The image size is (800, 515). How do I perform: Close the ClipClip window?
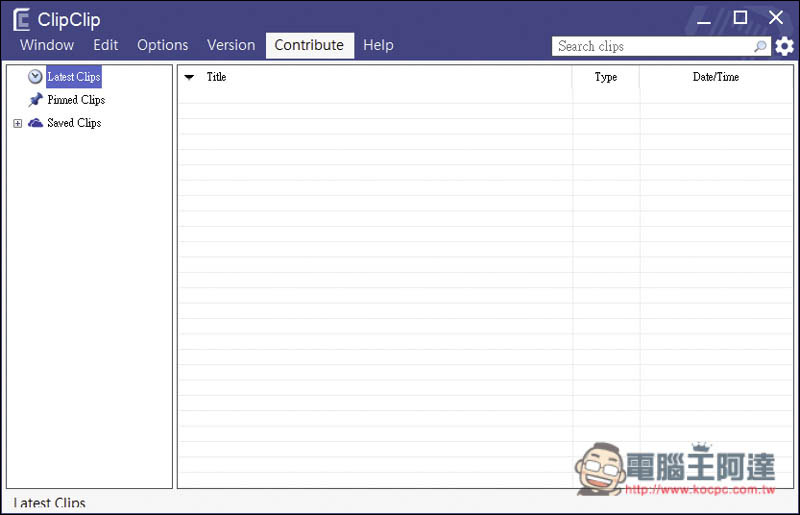point(776,18)
